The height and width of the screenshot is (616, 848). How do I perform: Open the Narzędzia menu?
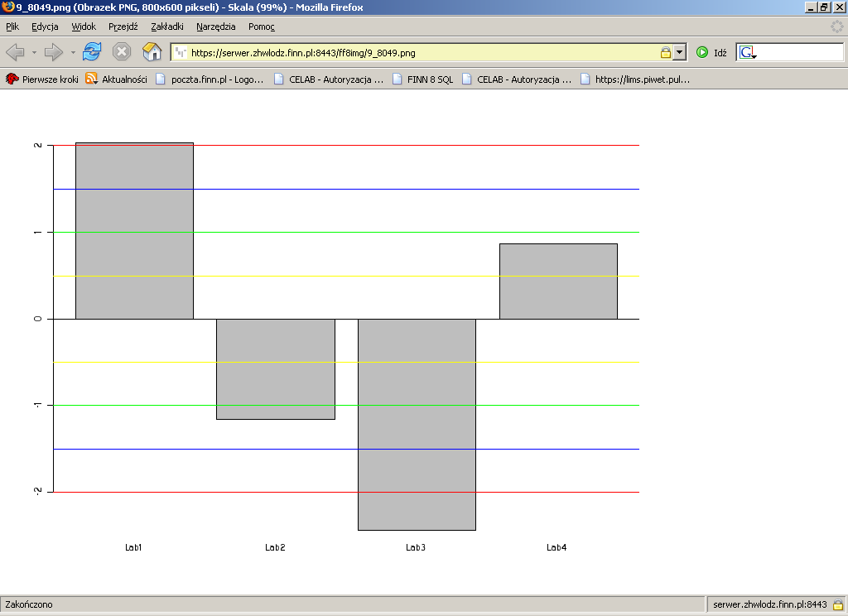pyautogui.click(x=216, y=26)
